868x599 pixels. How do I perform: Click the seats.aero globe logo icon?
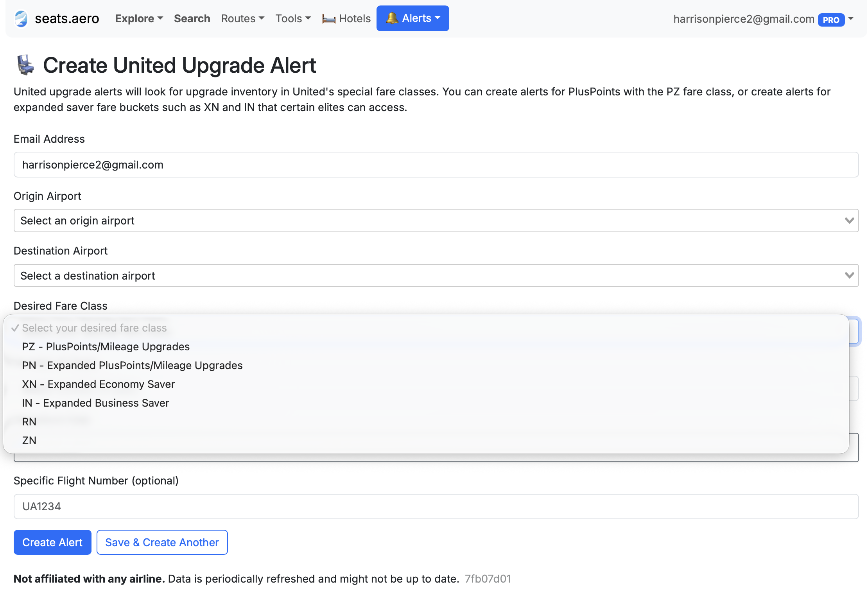pyautogui.click(x=21, y=19)
